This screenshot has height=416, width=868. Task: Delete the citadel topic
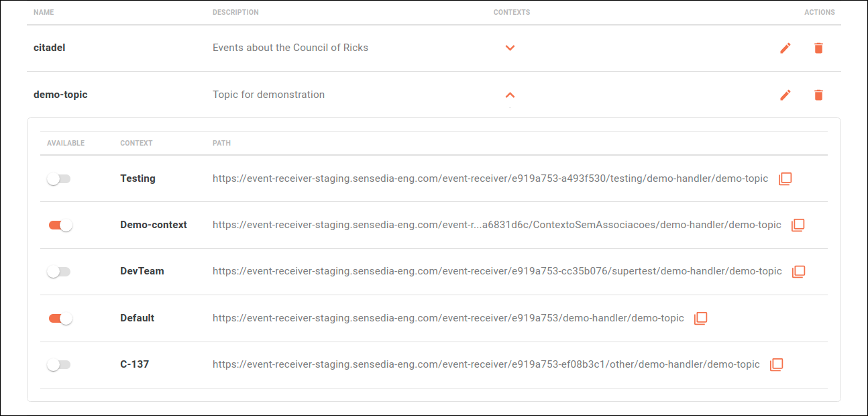click(818, 48)
